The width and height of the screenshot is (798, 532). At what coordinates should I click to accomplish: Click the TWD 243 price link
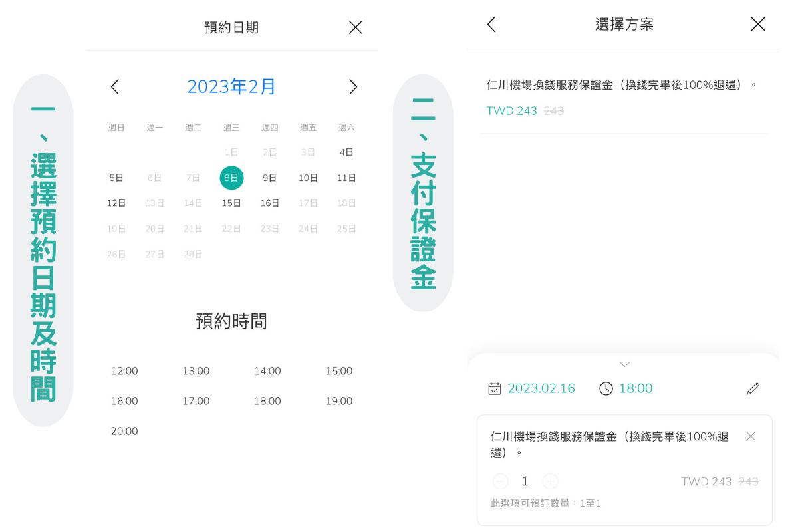(511, 111)
